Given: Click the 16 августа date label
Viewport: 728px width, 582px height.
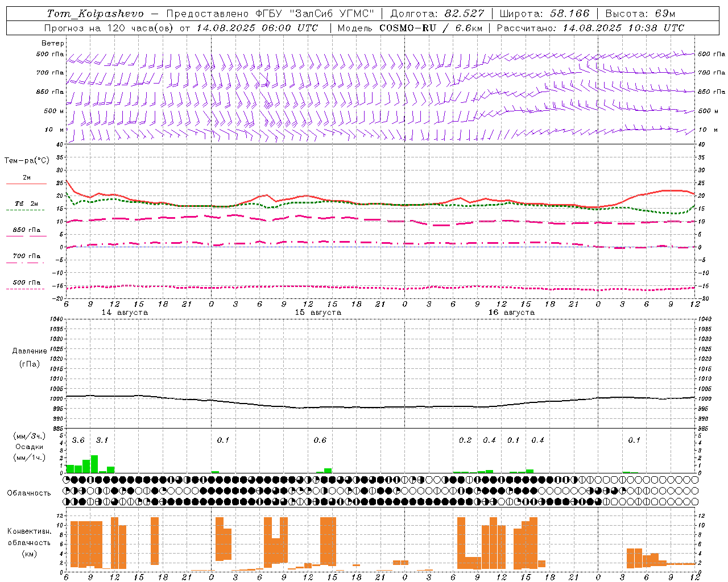Looking at the screenshot, I should [511, 313].
